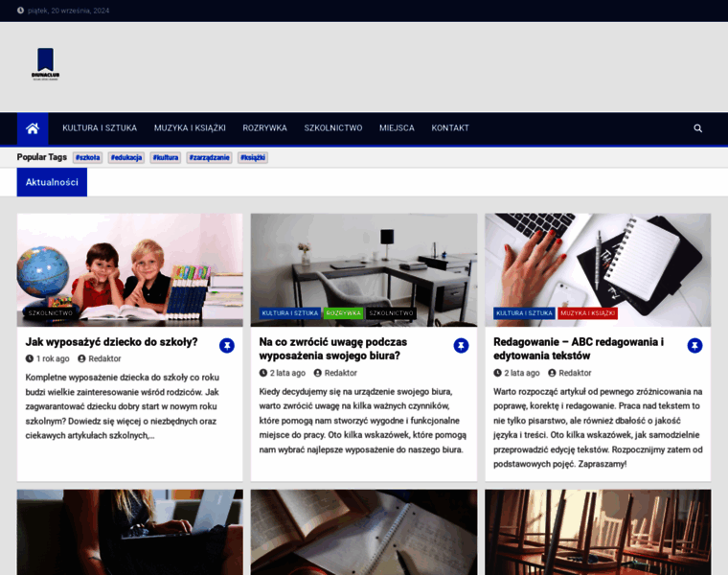728x575 pixels.
Task: Click the 'Popular Tags' label
Action: [x=42, y=157]
